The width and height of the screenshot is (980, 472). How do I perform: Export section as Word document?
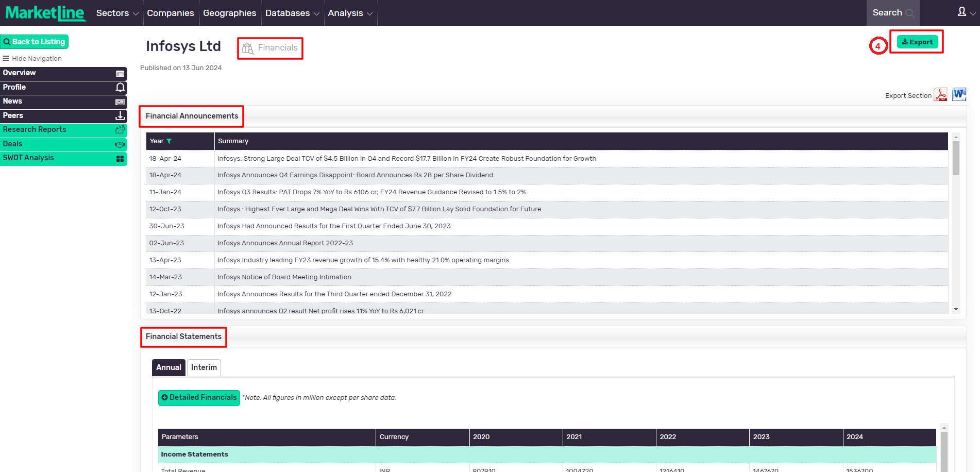coord(959,94)
